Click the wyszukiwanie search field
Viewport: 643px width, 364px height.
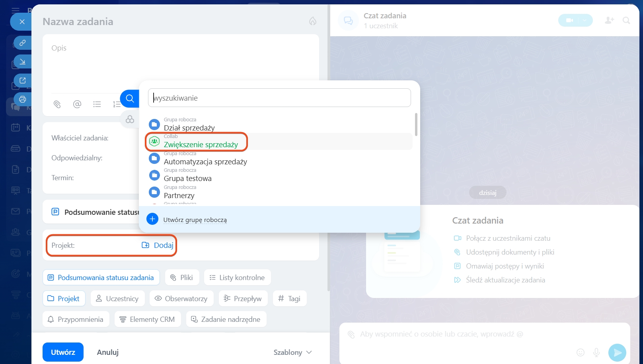[x=279, y=98]
